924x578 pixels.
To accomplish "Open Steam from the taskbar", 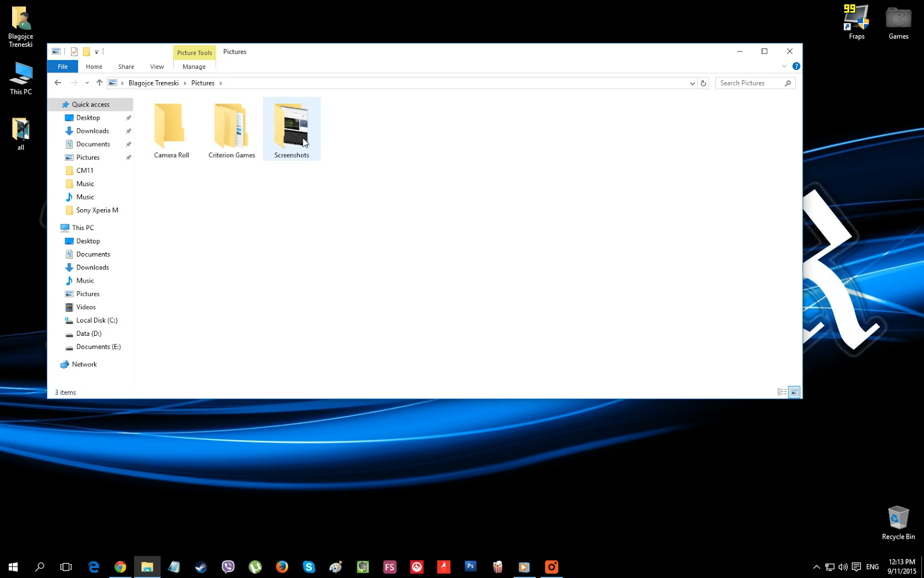I will tap(200, 566).
